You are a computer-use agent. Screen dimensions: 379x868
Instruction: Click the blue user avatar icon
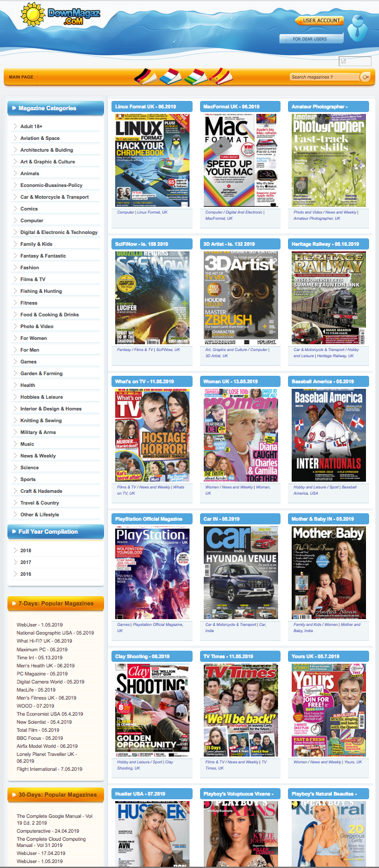(x=357, y=27)
